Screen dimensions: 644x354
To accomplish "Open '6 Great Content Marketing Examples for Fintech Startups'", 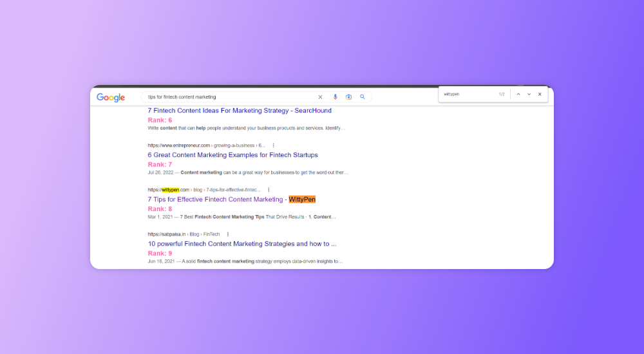I will click(x=233, y=155).
